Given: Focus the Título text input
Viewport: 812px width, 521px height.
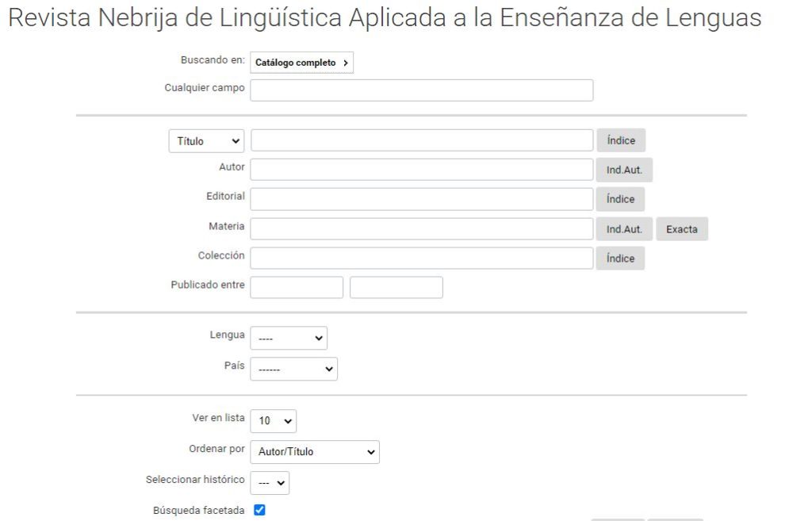Looking at the screenshot, I should click(x=422, y=140).
